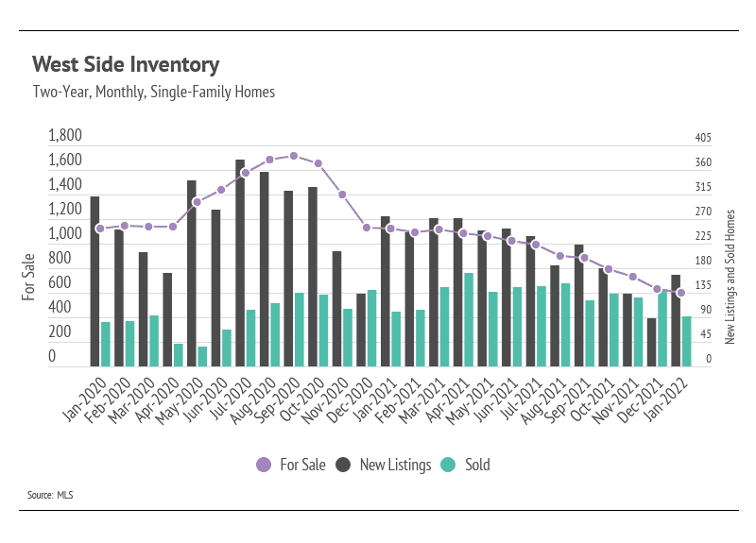Toggle the For Sale legend label

tap(302, 465)
